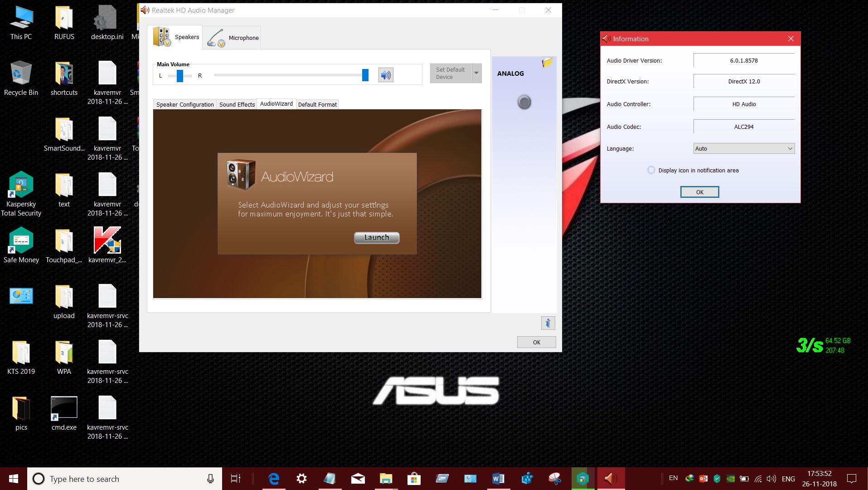Click the L/R balance slider handle
This screenshot has width=868, height=490.
click(180, 76)
